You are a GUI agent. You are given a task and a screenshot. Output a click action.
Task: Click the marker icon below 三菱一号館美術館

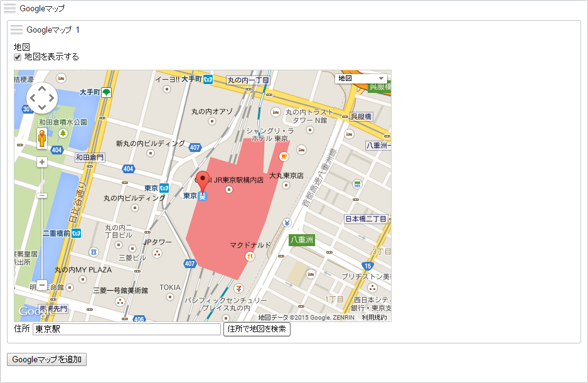pyautogui.click(x=120, y=301)
